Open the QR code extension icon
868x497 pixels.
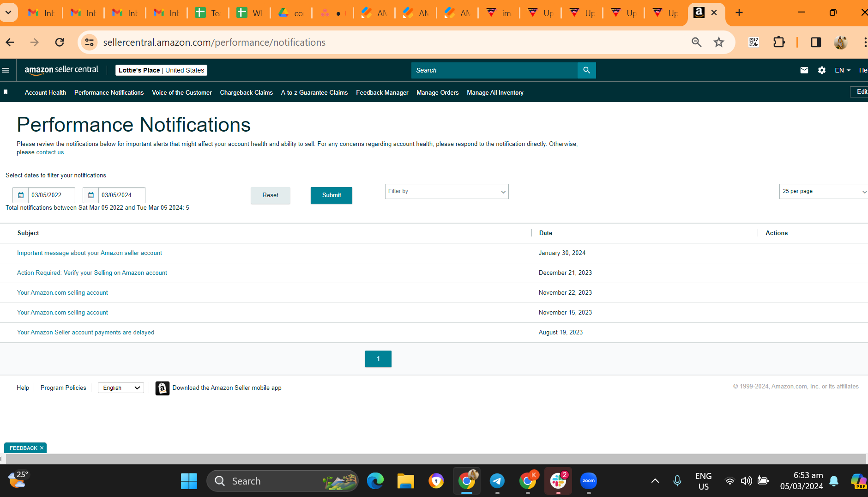(754, 42)
